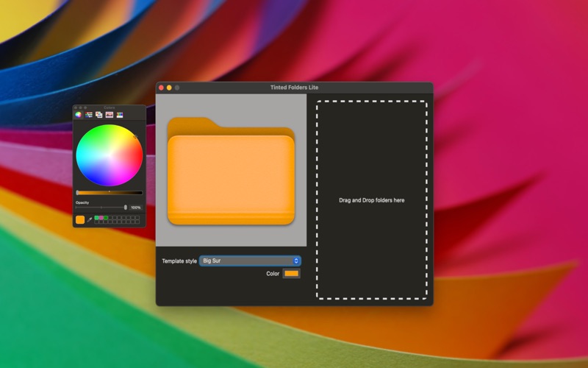Close the Colors panel
The height and width of the screenshot is (368, 588).
(76, 107)
